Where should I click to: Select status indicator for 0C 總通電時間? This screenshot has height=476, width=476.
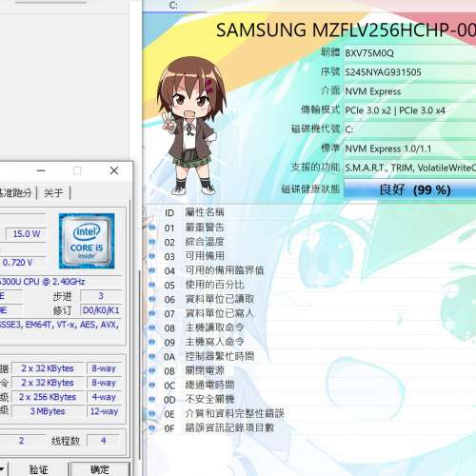point(152,385)
